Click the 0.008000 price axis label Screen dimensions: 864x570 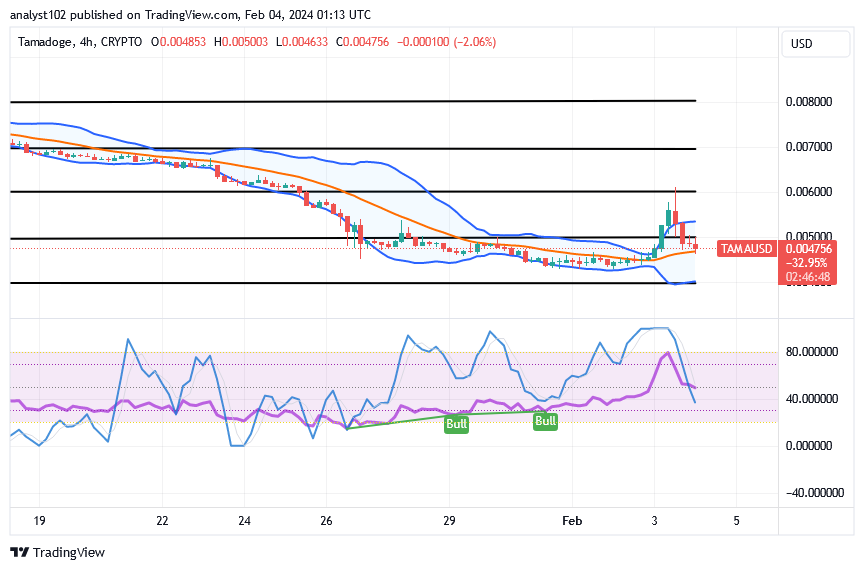pos(809,102)
